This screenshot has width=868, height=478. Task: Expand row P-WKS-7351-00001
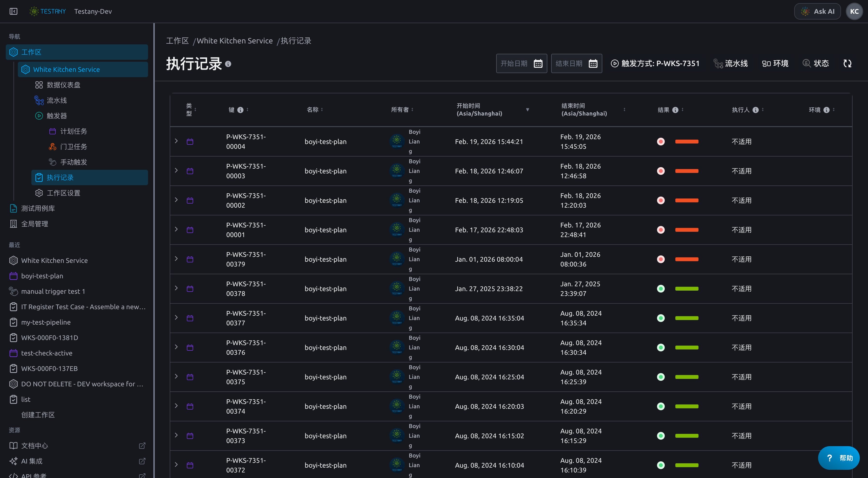coord(176,229)
